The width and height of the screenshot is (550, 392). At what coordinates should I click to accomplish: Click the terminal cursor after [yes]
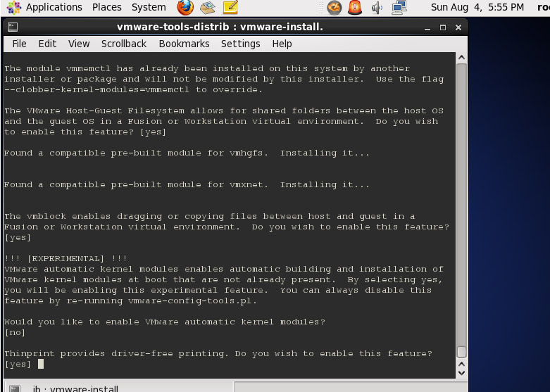click(x=41, y=364)
